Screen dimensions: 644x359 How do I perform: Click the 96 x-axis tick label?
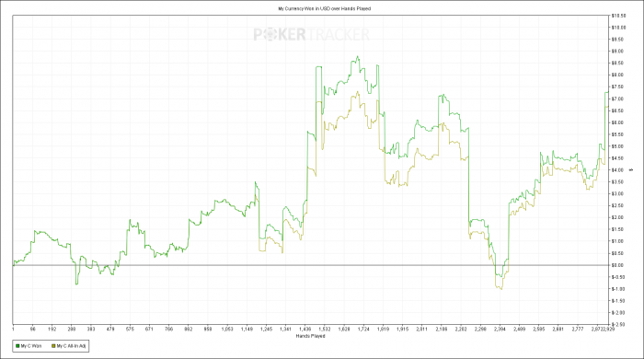coord(33,329)
